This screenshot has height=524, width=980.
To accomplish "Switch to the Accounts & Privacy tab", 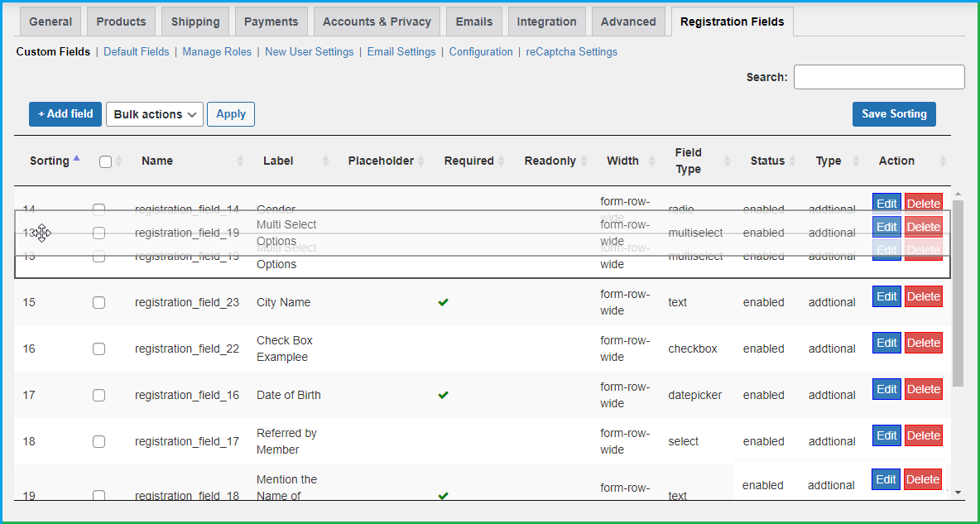I will pyautogui.click(x=377, y=22).
